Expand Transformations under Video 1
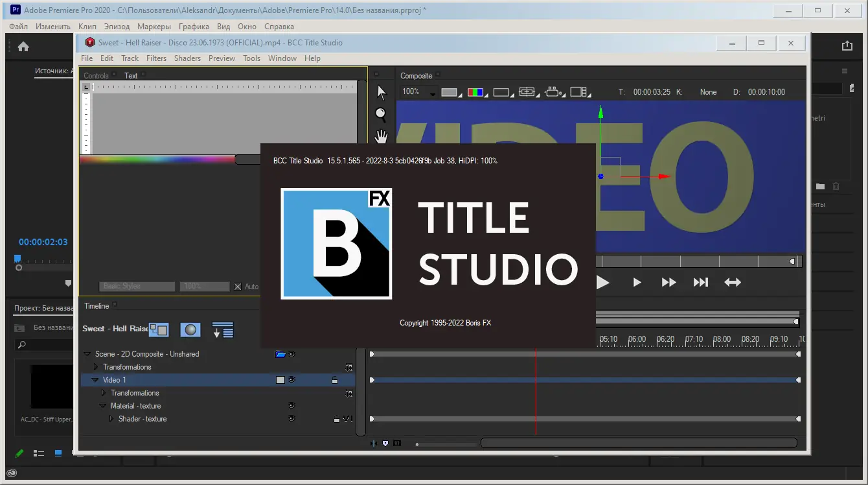 click(104, 393)
